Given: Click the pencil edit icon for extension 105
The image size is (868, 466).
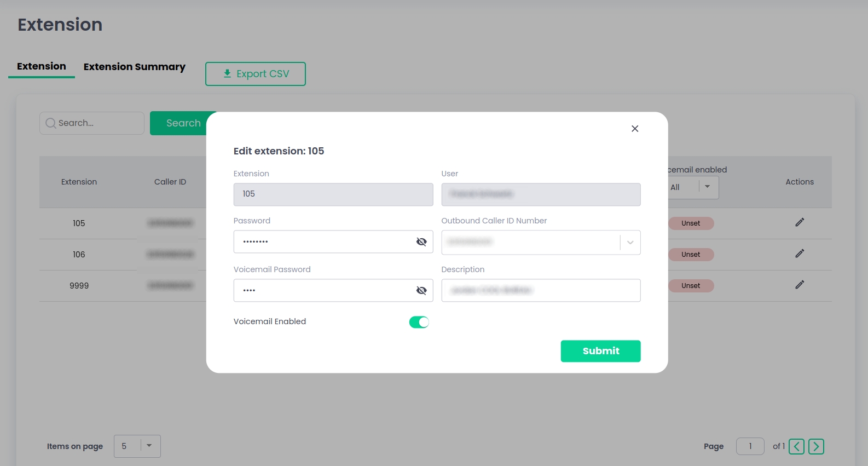Looking at the screenshot, I should [x=800, y=222].
